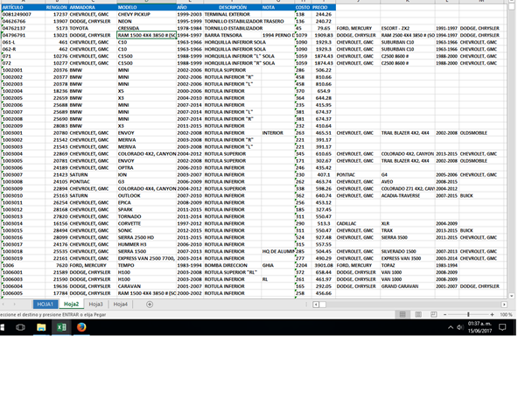Click the GHIA note cell
Image resolution: width=525 pixels, height=420 pixels.
pos(278,265)
